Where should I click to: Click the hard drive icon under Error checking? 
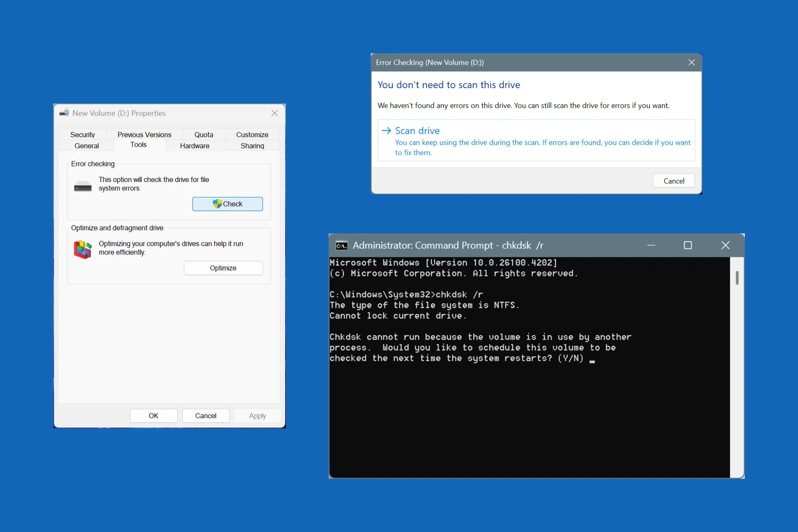click(82, 186)
